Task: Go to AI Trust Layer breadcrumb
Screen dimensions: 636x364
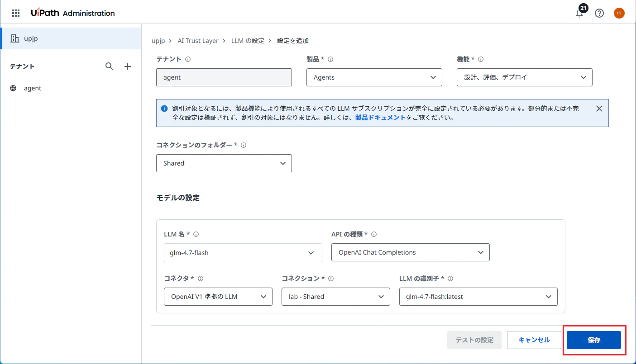Action: (198, 41)
